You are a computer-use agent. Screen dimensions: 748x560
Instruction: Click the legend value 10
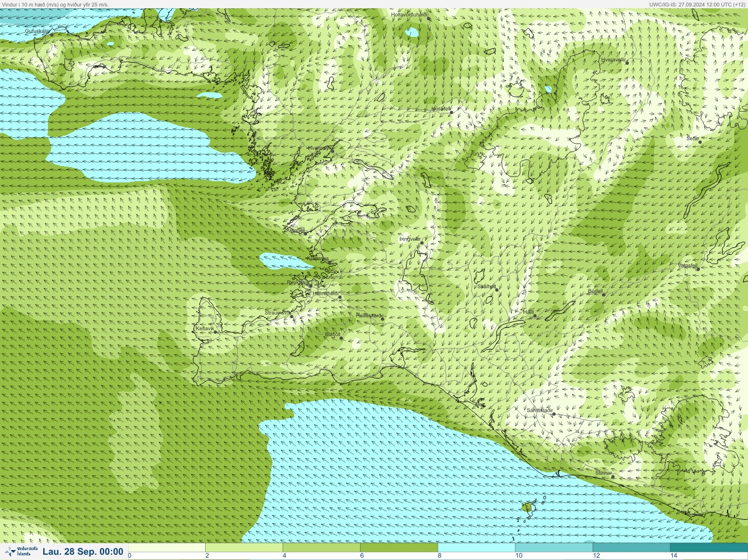tap(519, 556)
